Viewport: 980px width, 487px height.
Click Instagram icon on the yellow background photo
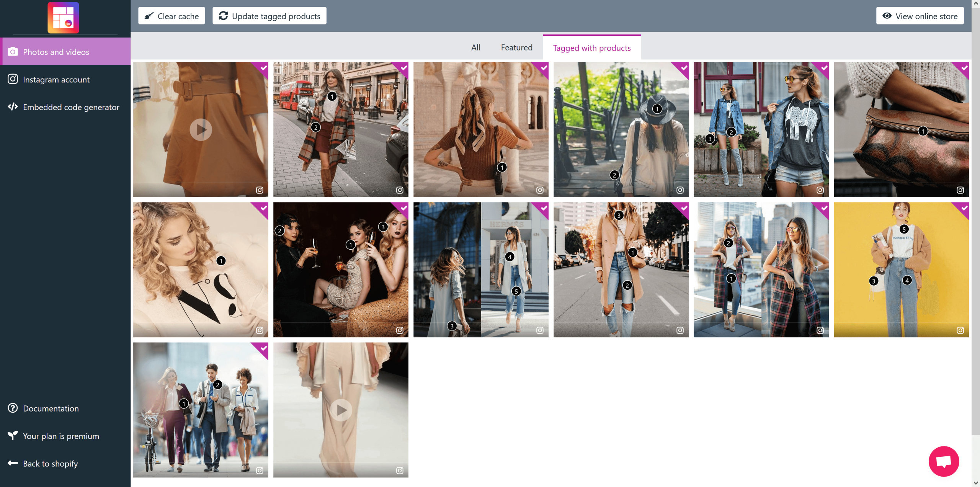[960, 330]
